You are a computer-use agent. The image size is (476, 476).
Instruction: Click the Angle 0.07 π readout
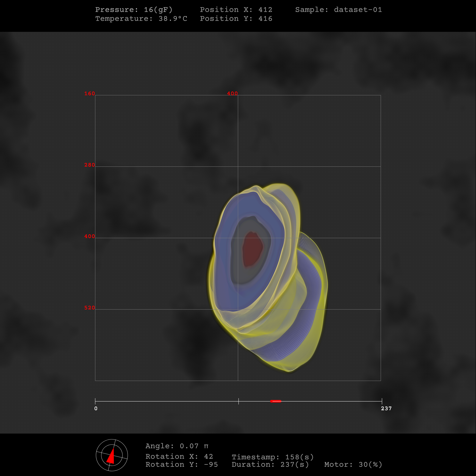pyautogui.click(x=177, y=446)
